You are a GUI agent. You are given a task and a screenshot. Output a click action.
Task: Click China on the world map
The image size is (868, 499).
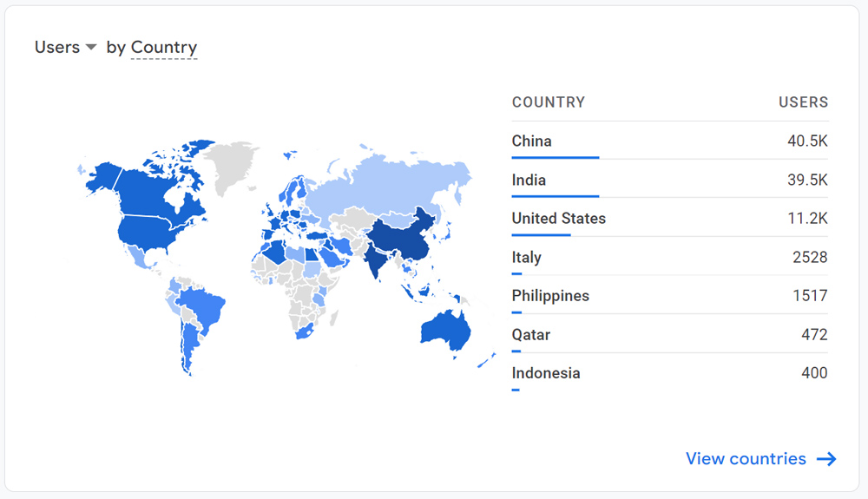pos(403,239)
